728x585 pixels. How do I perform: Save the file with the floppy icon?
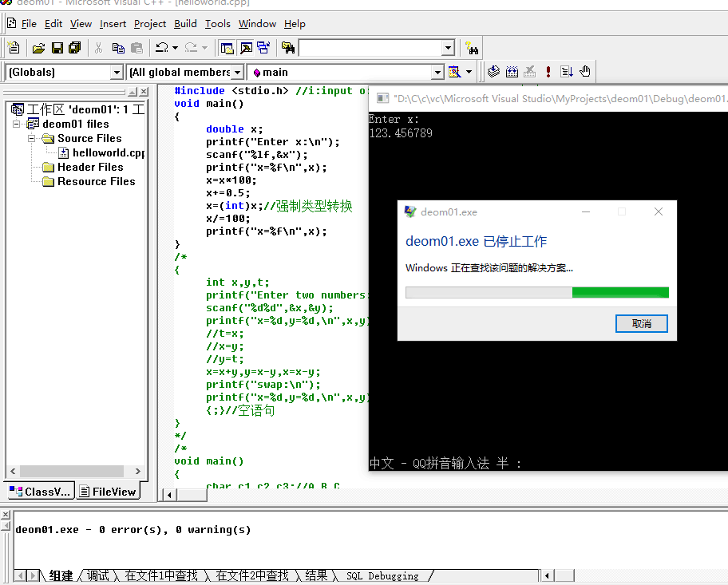(x=57, y=48)
